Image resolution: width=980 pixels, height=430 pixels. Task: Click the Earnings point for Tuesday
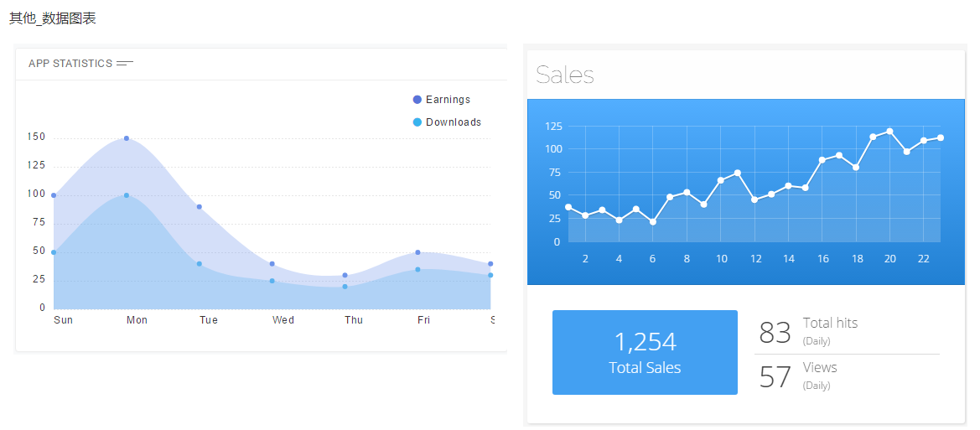(200, 207)
